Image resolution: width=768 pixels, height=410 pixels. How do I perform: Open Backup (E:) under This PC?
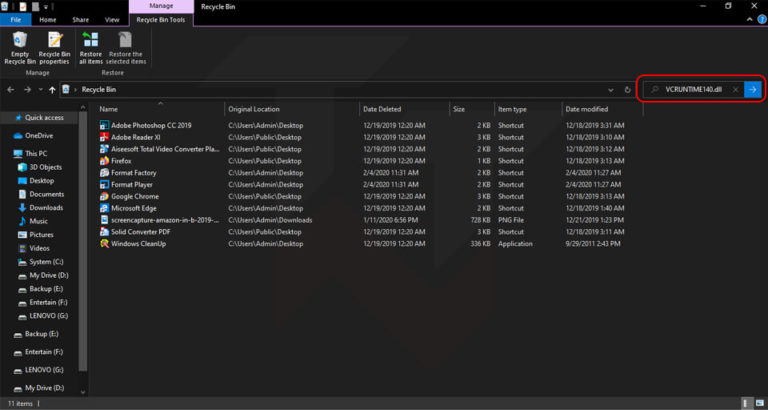point(46,289)
